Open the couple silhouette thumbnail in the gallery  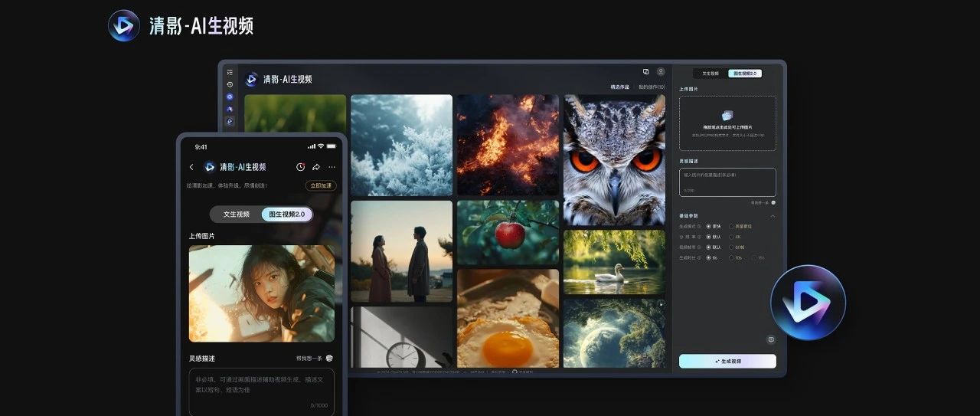coord(401,252)
